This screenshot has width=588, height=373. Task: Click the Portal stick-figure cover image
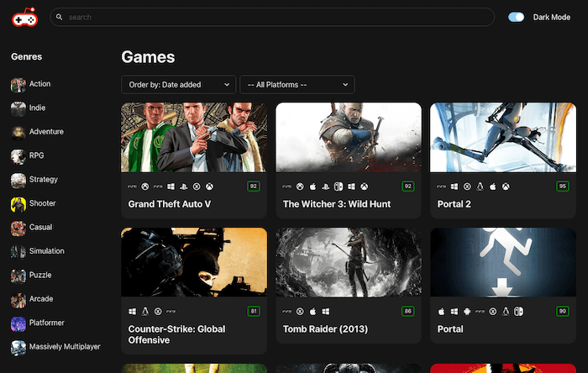(503, 262)
